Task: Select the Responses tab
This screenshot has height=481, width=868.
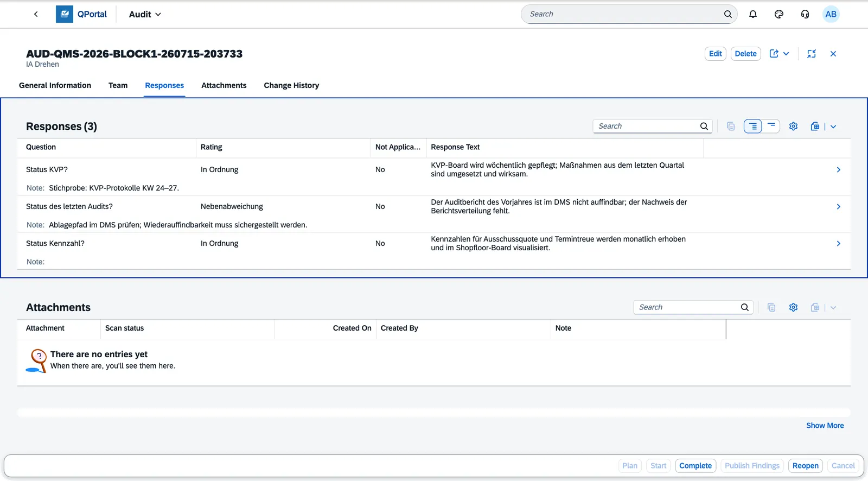Action: pyautogui.click(x=164, y=85)
